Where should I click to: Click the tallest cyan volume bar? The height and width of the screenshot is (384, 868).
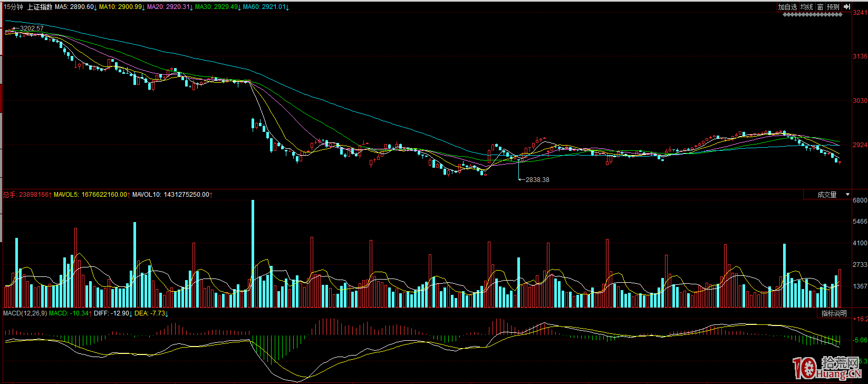pos(253,253)
